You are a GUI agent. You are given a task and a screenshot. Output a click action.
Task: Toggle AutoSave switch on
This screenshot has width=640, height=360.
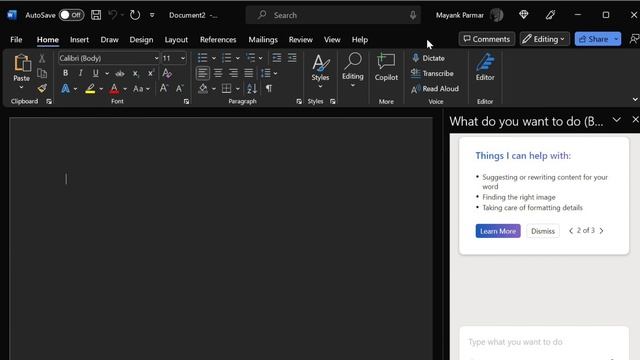71,15
